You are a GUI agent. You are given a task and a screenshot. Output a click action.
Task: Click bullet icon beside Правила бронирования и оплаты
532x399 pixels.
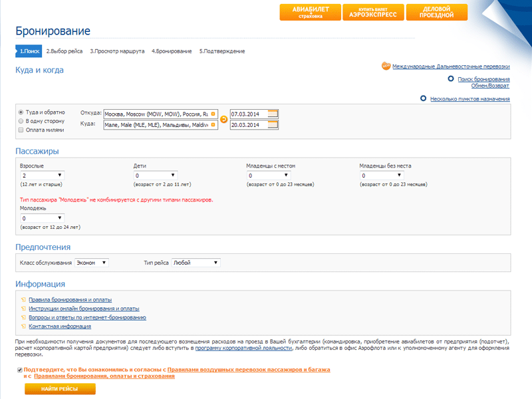pyautogui.click(x=23, y=300)
